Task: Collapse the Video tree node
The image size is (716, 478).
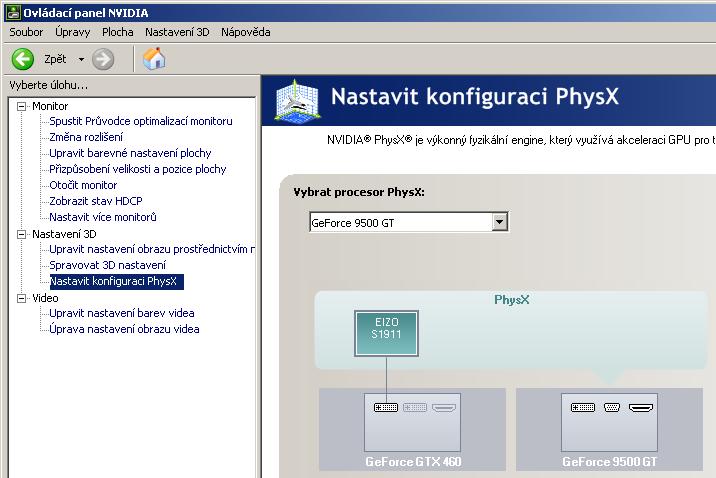Action: (21, 298)
